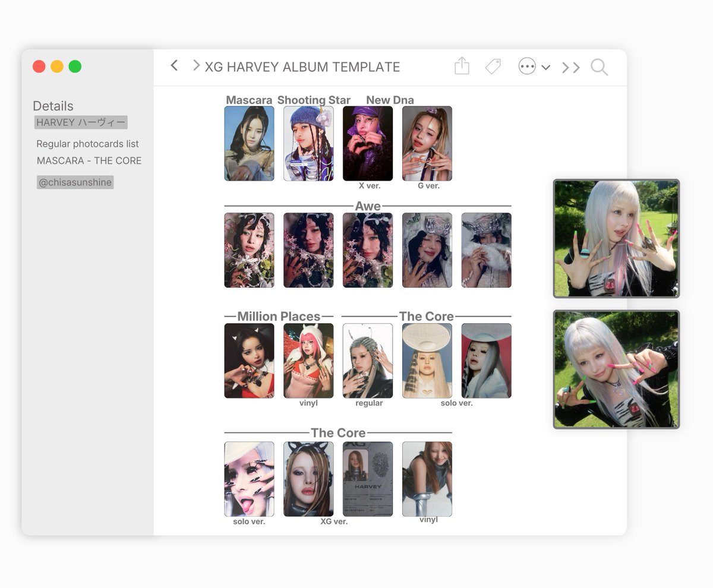Click the forward arrow next to the title
This screenshot has height=588, width=713.
[x=196, y=65]
